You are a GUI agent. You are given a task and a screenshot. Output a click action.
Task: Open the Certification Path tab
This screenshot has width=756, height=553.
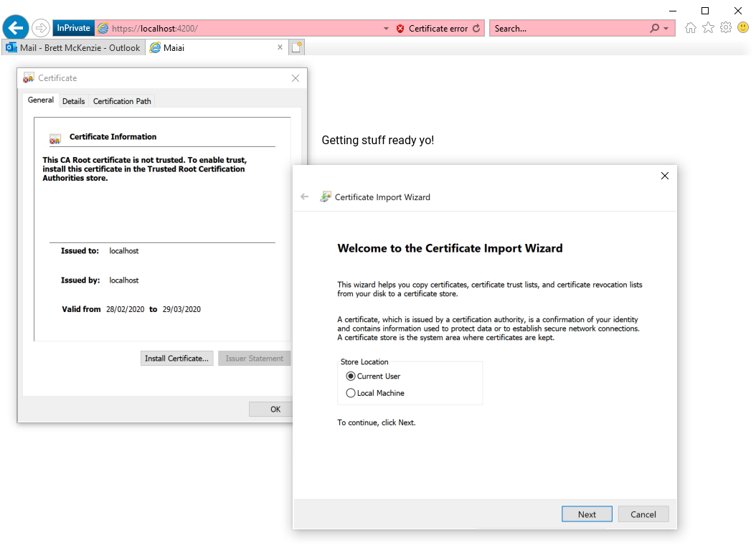coord(122,101)
